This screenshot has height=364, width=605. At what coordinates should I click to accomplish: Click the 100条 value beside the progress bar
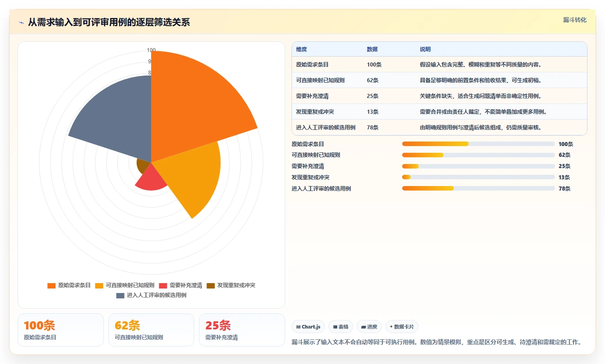[x=566, y=144]
